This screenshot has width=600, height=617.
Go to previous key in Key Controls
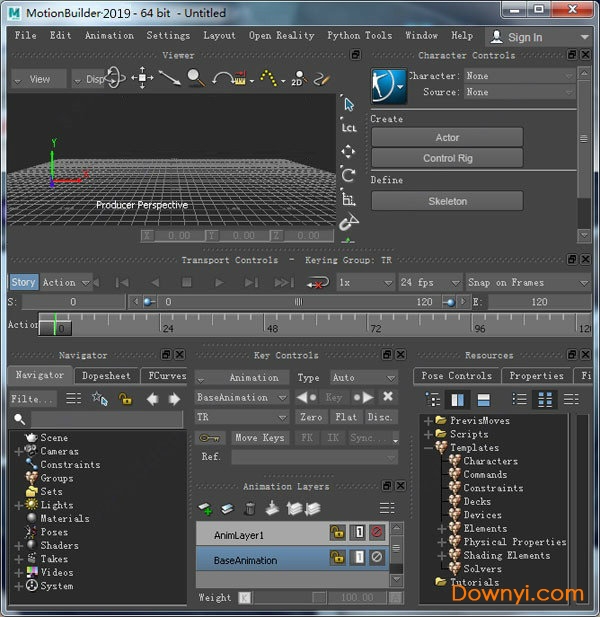[x=306, y=397]
